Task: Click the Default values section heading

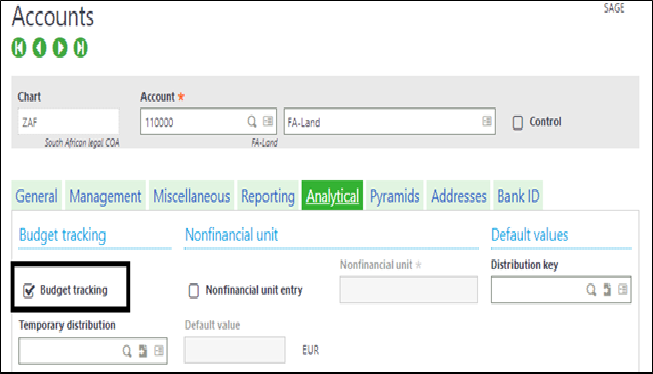Action: click(529, 235)
